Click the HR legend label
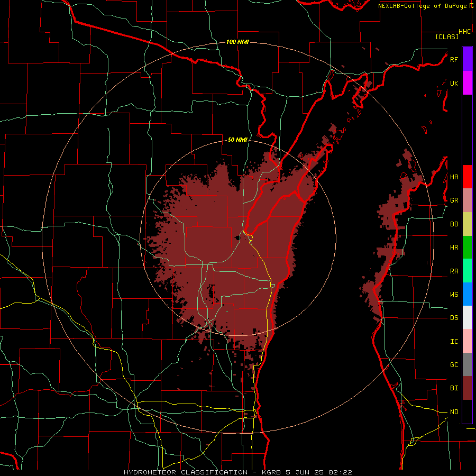 [x=454, y=248]
